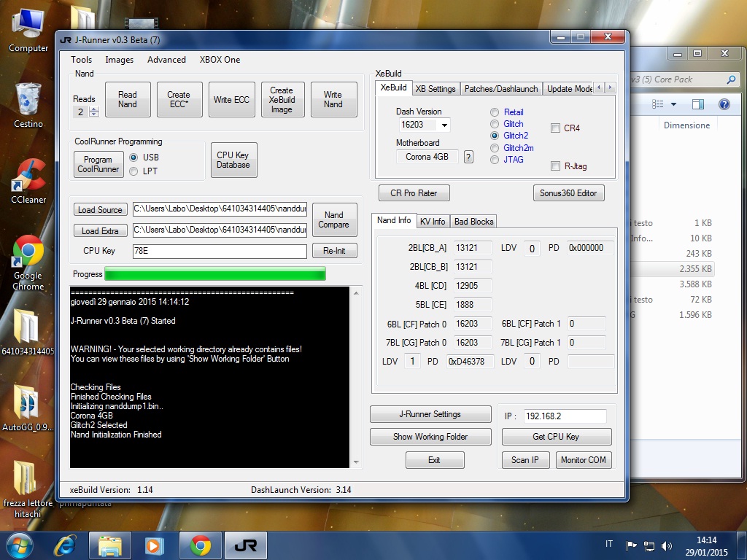Focus the IP address field
This screenshot has width=747, height=560.
(x=565, y=416)
